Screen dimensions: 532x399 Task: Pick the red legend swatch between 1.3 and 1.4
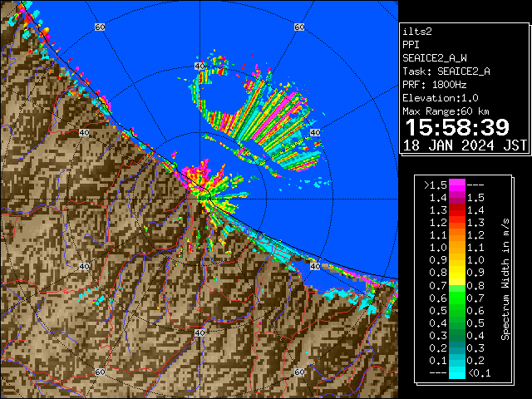457,210
